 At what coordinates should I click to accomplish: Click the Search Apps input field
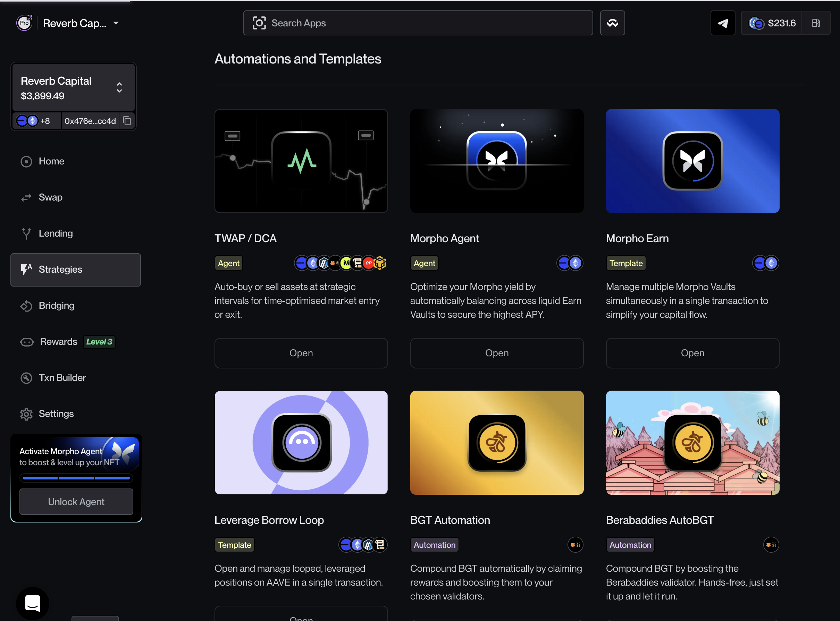418,23
